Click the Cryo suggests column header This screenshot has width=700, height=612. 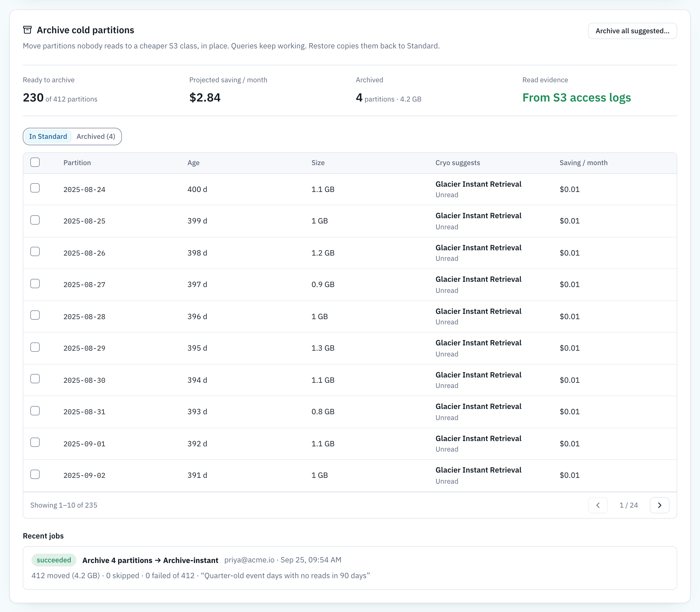point(458,163)
